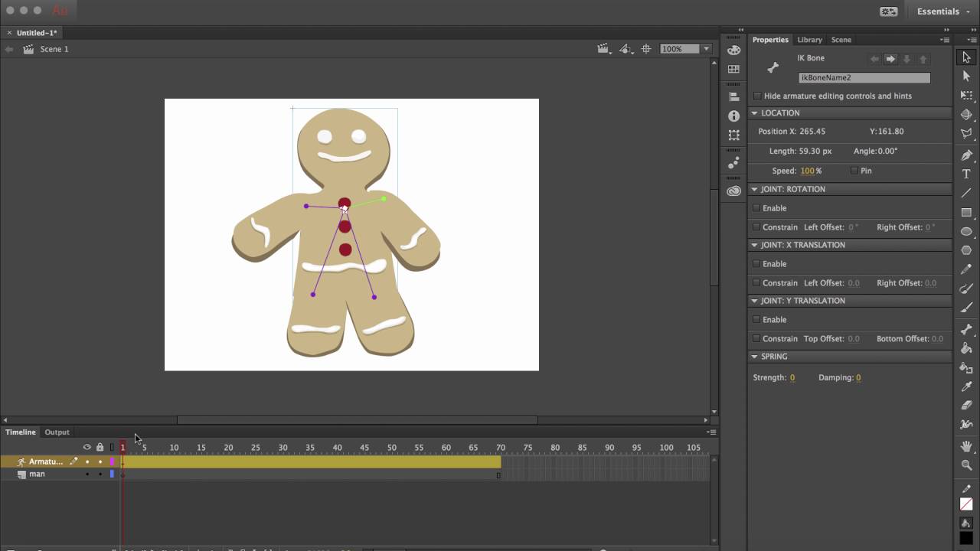Select the Bone tool
Image resolution: width=980 pixels, height=551 pixels.
pos(966,329)
